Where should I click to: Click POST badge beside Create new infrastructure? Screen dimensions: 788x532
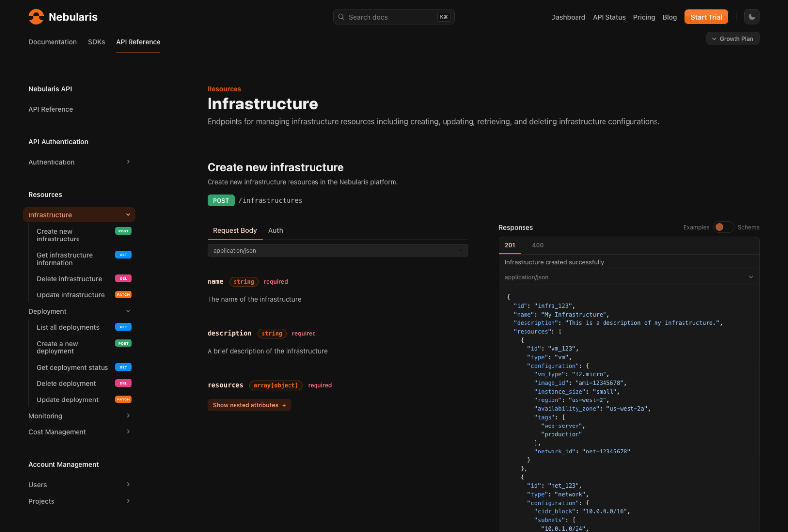click(123, 231)
